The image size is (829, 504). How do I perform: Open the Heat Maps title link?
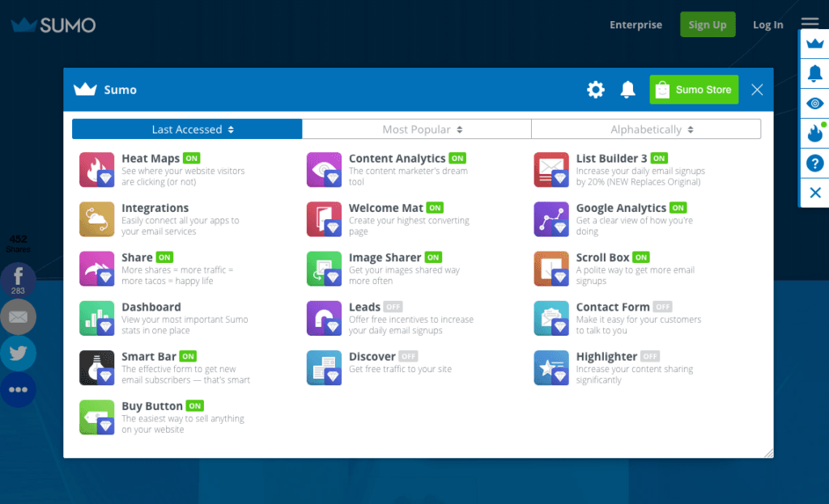(151, 159)
